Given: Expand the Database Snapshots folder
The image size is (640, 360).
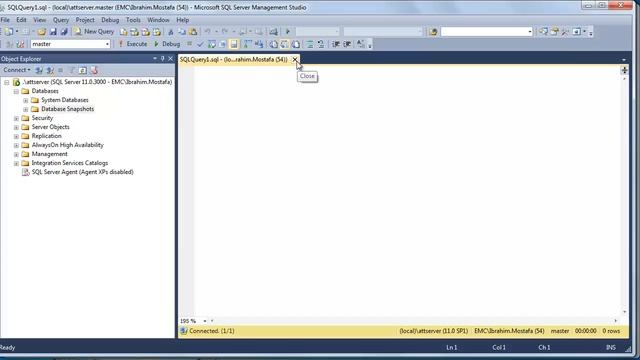Looking at the screenshot, I should click(26, 109).
